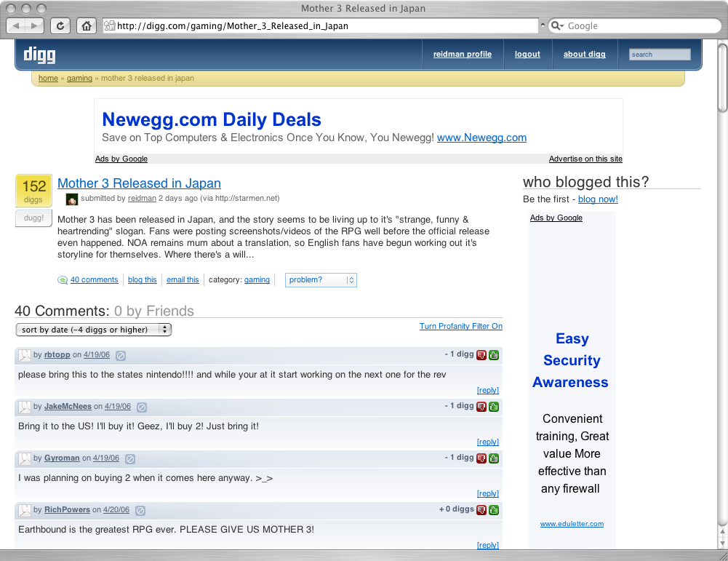Viewport: 728px width, 561px height.
Task: Click rbtopp's comment avatar placeholder
Action: tap(25, 356)
